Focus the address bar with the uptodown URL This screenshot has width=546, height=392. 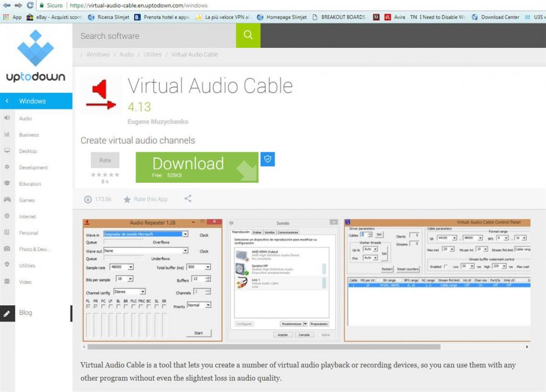[x=139, y=5]
